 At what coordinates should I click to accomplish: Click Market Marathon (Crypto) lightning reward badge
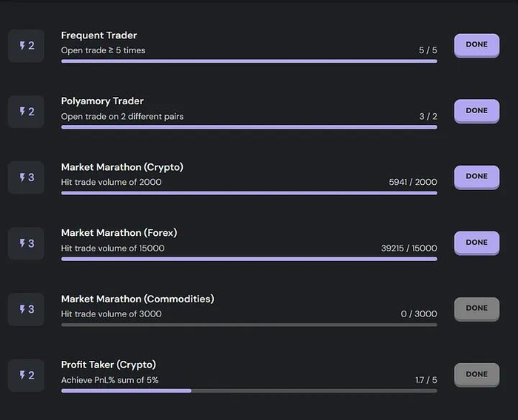click(27, 177)
